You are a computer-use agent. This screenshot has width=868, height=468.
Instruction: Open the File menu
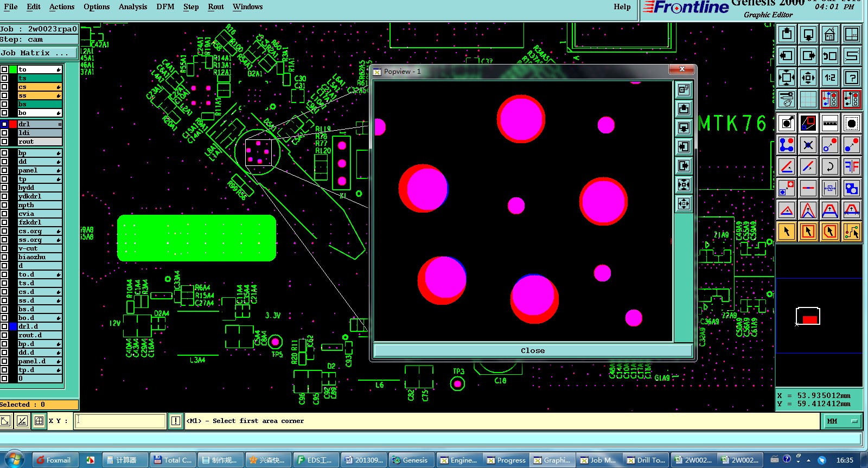coord(10,7)
